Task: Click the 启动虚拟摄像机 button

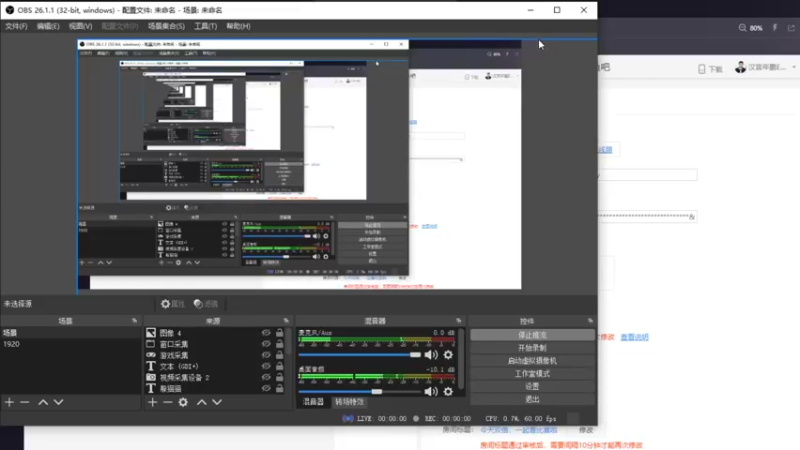Action: point(532,361)
